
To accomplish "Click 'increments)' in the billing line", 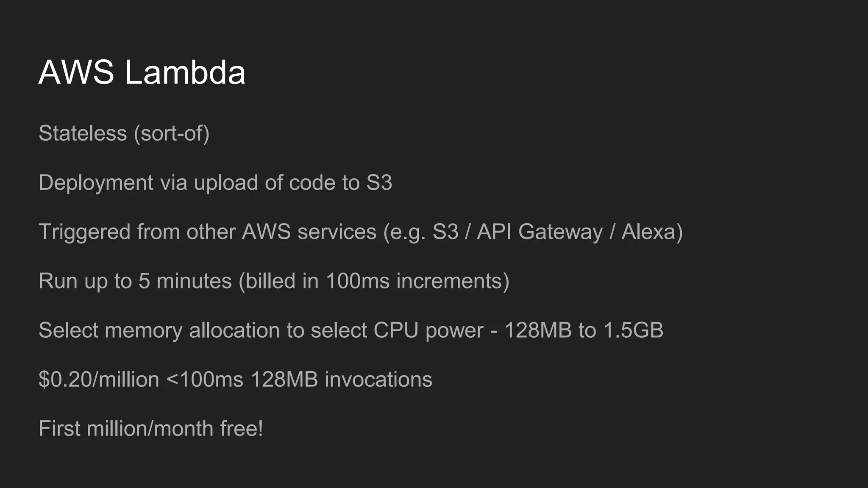I will point(453,281).
